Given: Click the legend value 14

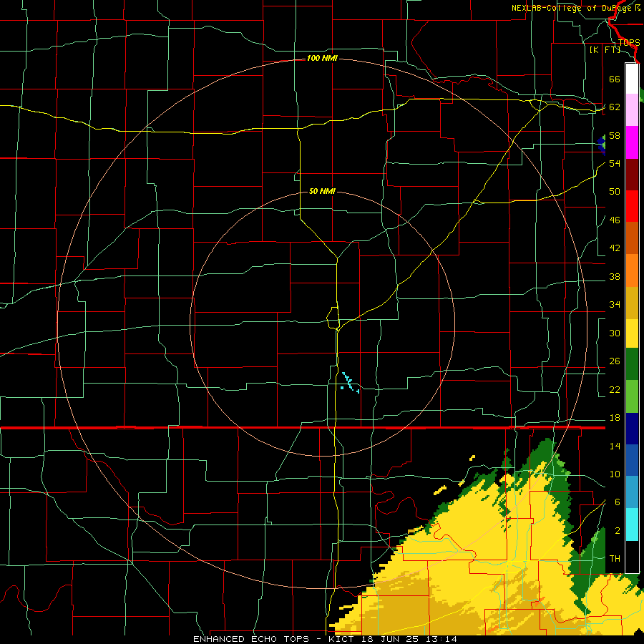Looking at the screenshot, I should 615,446.
